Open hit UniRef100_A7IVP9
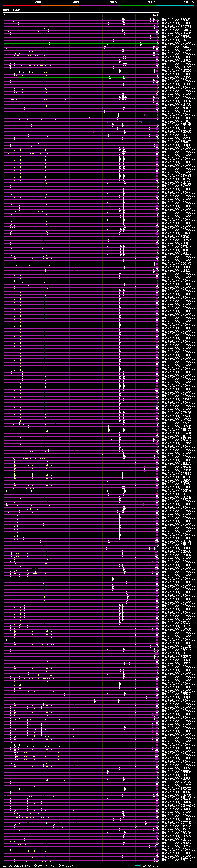The height and width of the screenshot is (868, 197). (177, 26)
